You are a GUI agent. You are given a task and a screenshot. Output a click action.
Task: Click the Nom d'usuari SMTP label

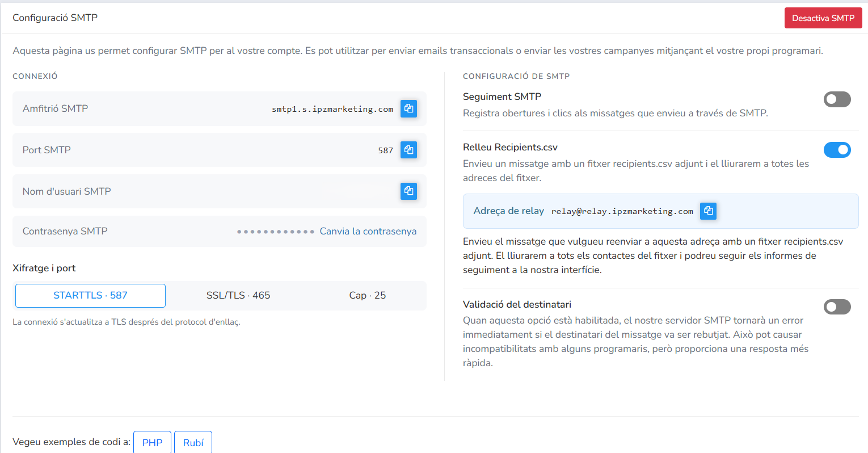(67, 191)
